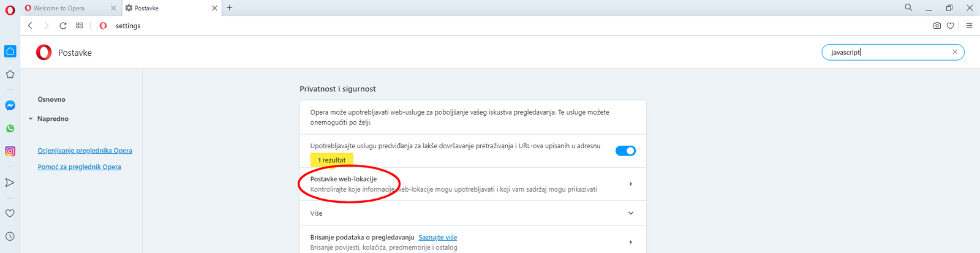980x253 pixels.
Task: Click Pomoć za preglednik Opera link
Action: coord(79,167)
